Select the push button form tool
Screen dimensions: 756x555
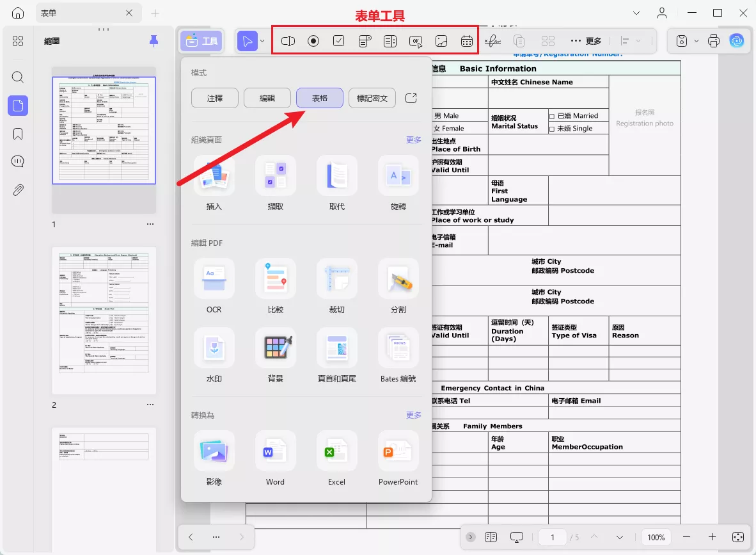[416, 42]
